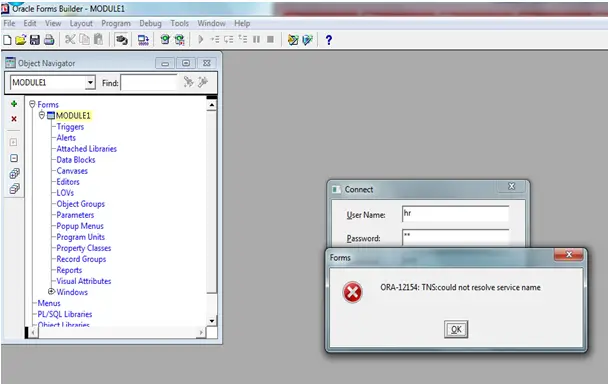Click the Collapse All sidebar icon
608x384 pixels.
tap(14, 189)
